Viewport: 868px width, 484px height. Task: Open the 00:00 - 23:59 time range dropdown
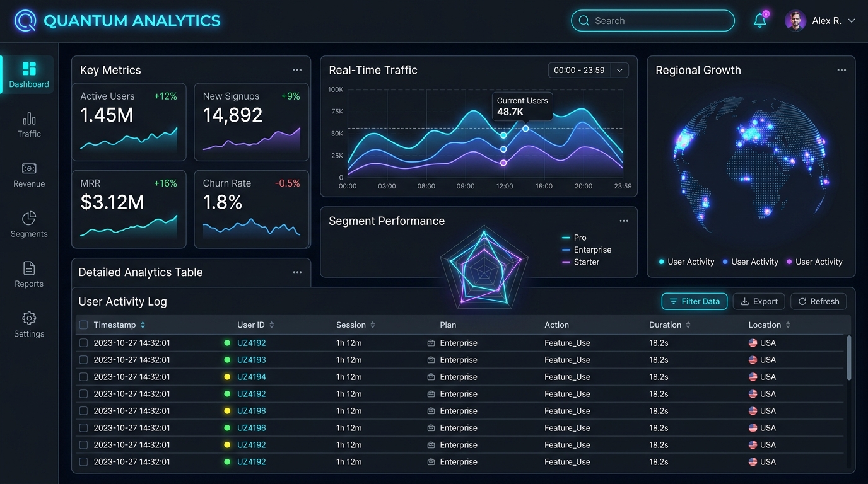588,70
